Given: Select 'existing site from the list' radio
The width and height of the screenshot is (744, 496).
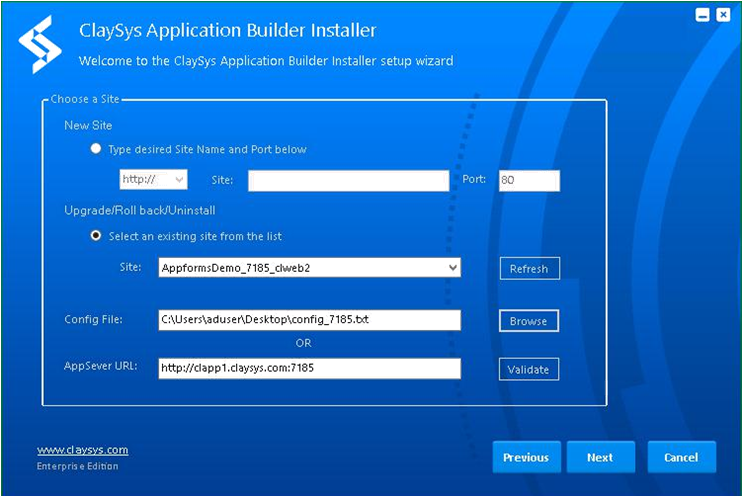Looking at the screenshot, I should point(96,235).
